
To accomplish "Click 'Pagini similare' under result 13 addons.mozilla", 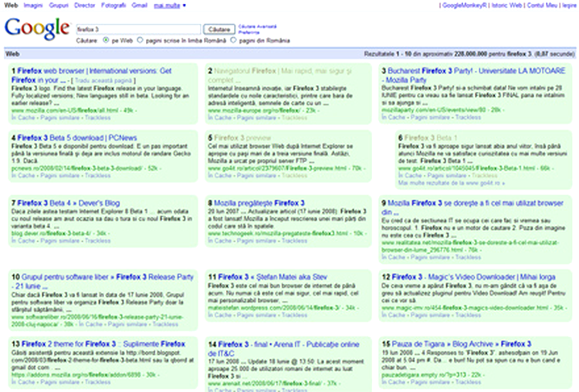I will pyautogui.click(x=59, y=382).
